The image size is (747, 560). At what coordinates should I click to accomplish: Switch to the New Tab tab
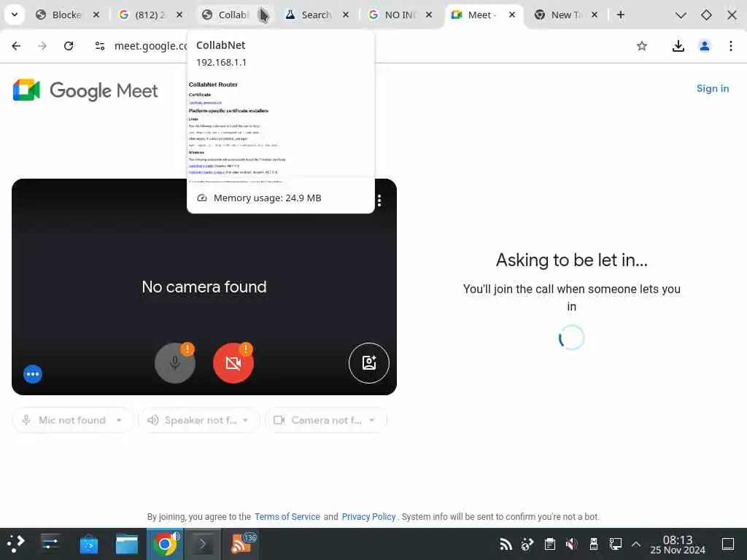point(565,15)
